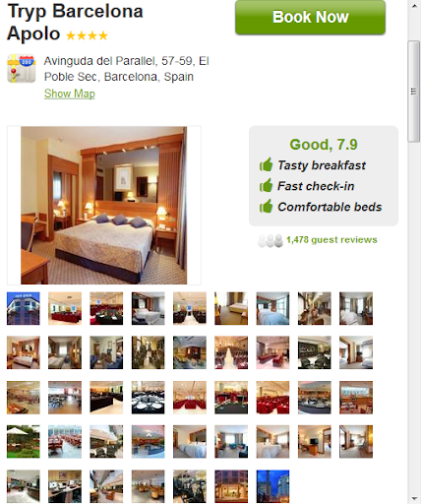Image resolution: width=421 pixels, height=504 pixels.
Task: Select the illuminated hotel entrance thumbnail at night
Action: 231,486
